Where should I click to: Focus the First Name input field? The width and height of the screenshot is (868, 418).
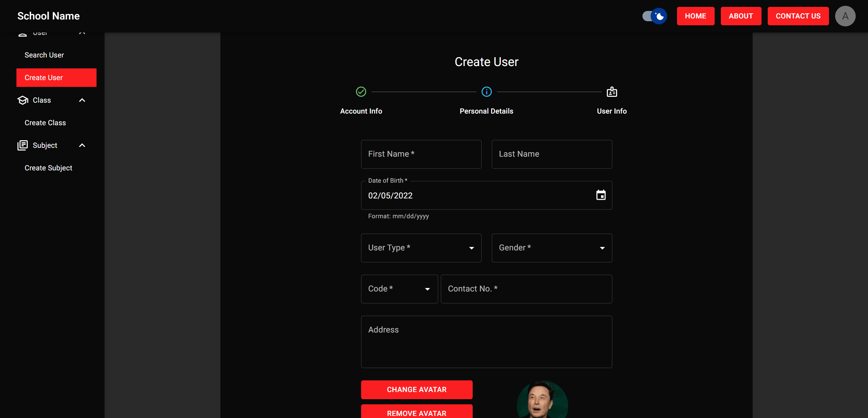pos(421,154)
